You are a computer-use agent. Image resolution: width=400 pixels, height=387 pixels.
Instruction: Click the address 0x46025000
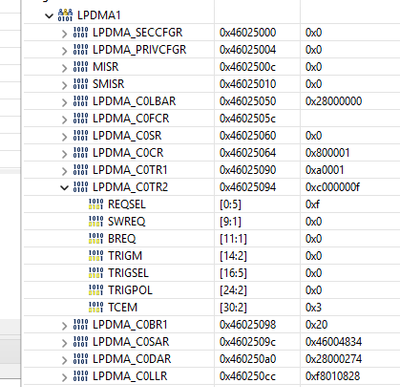[248, 32]
